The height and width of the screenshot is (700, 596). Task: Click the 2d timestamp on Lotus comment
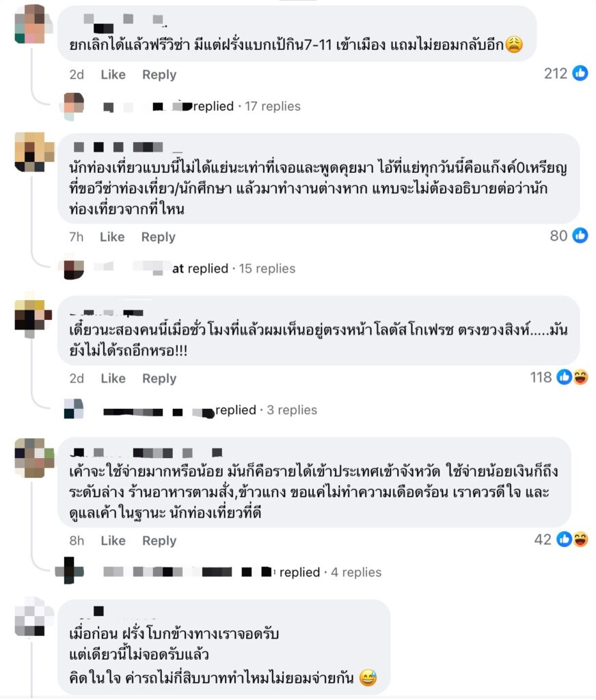(77, 379)
